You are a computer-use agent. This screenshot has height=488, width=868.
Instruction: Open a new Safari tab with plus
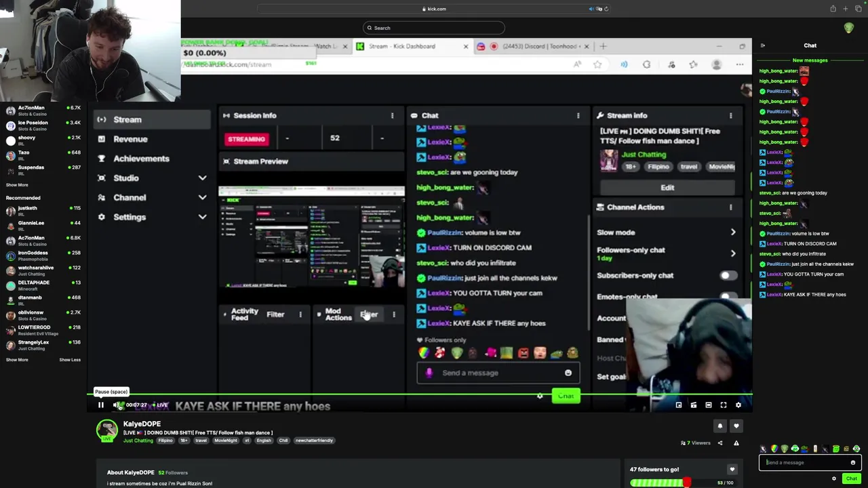846,9
